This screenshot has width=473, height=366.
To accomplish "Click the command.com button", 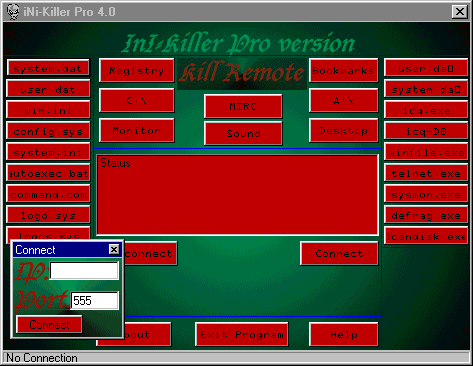I will (48, 194).
